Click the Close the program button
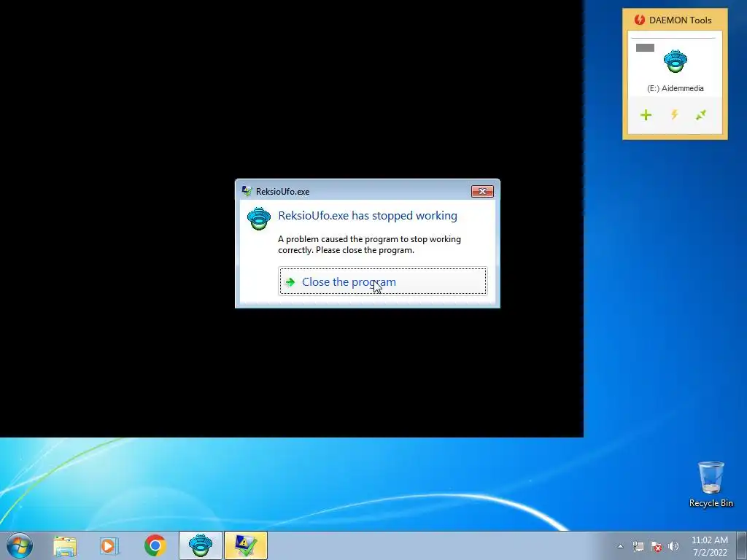This screenshot has width=747, height=560. point(382,281)
